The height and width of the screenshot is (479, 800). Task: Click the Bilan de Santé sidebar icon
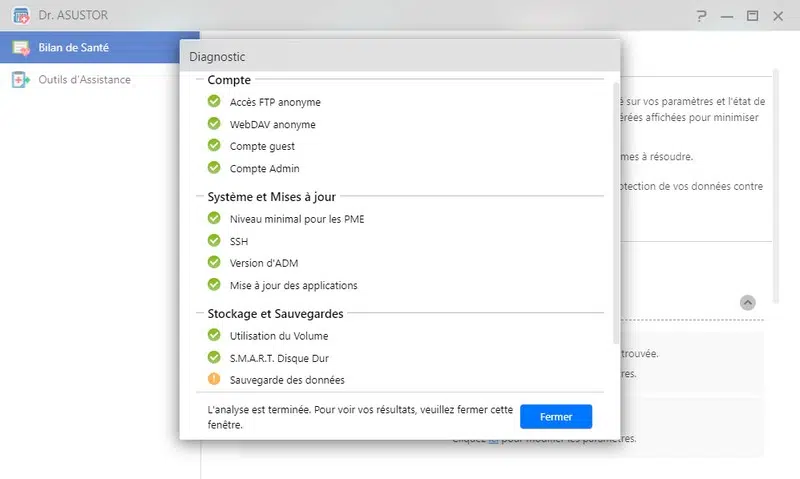[x=20, y=47]
